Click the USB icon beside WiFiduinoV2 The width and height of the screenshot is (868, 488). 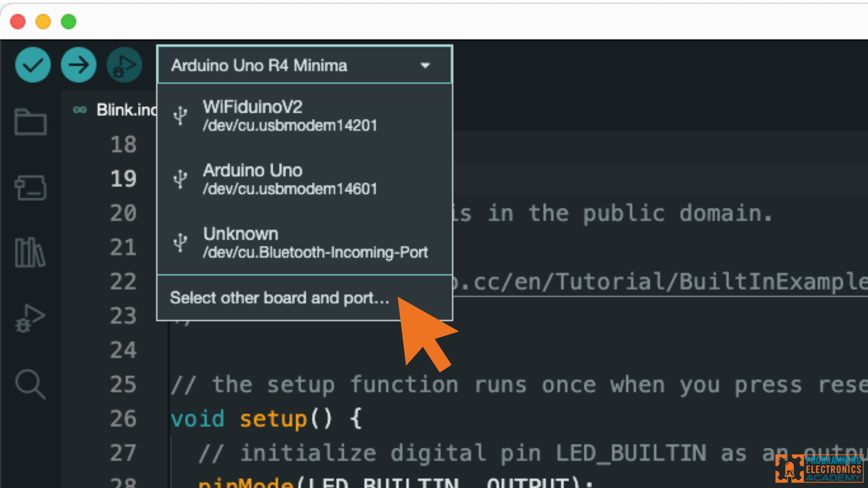click(x=181, y=115)
